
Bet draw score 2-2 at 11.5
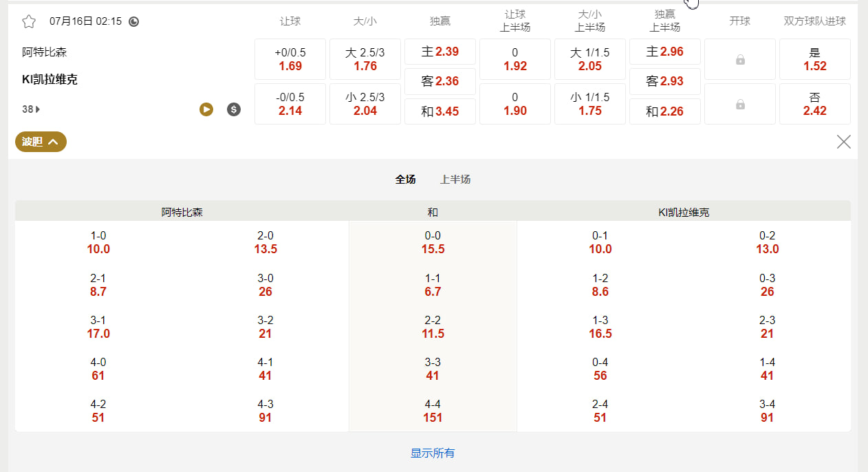(433, 327)
